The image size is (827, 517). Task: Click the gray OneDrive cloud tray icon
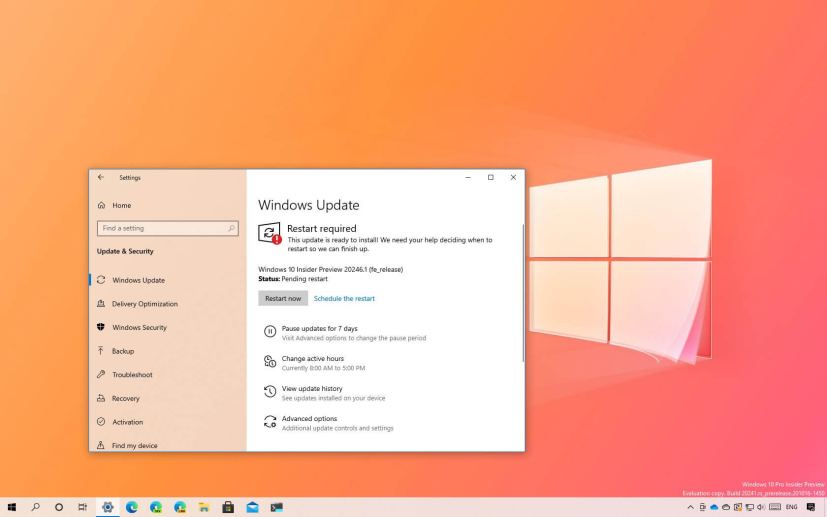pyautogui.click(x=726, y=507)
